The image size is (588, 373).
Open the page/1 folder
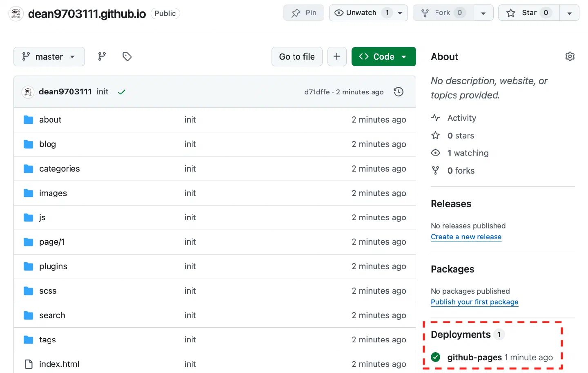point(52,242)
